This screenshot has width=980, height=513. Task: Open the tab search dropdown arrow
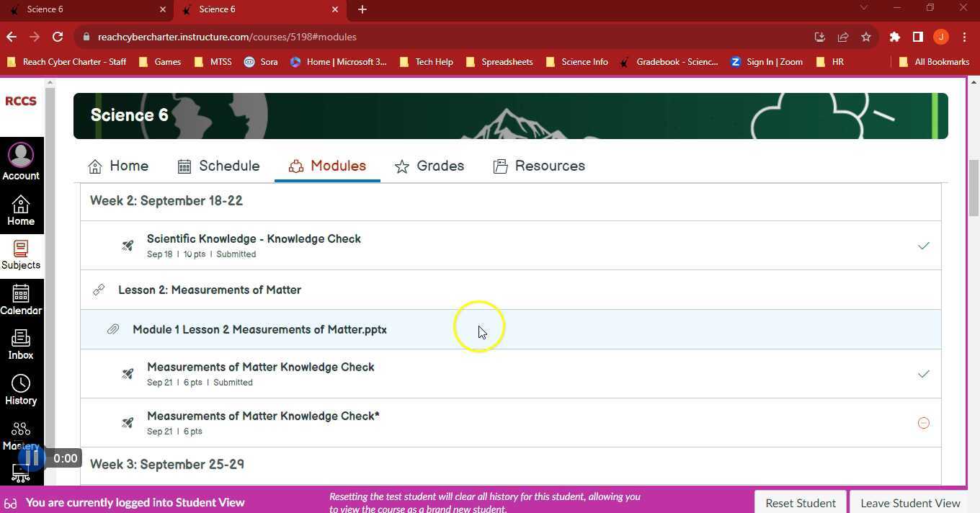click(x=864, y=9)
